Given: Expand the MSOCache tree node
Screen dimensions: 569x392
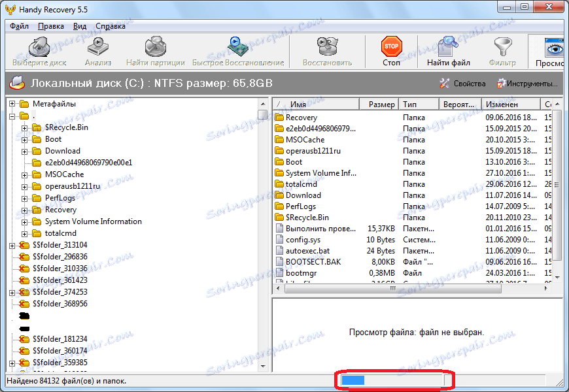Looking at the screenshot, I should 24,175.
